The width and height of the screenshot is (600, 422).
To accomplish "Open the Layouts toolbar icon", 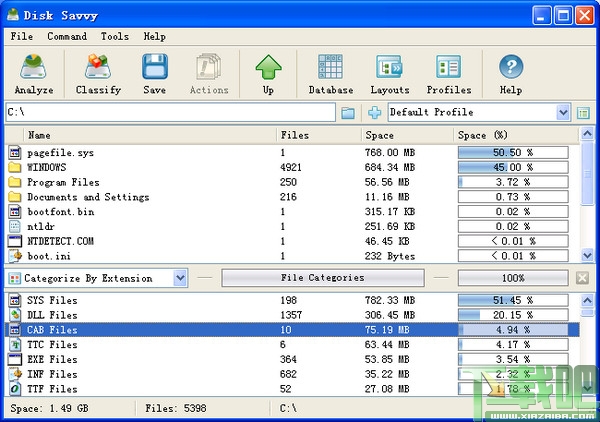I will click(x=390, y=67).
